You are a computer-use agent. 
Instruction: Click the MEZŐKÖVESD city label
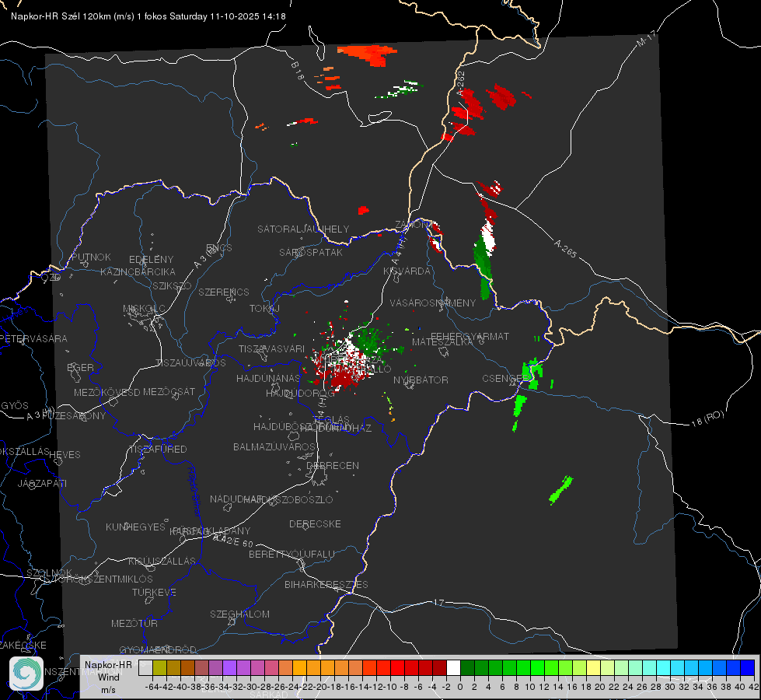pos(106,392)
